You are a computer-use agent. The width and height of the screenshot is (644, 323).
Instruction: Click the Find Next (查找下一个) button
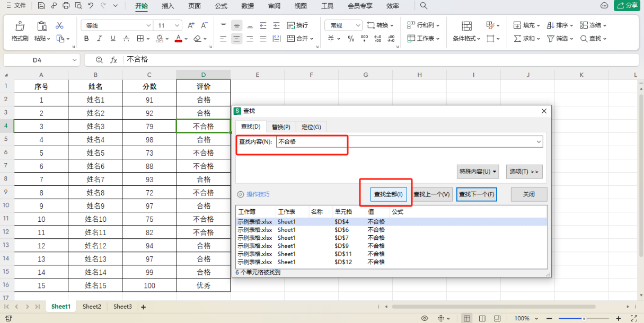477,194
